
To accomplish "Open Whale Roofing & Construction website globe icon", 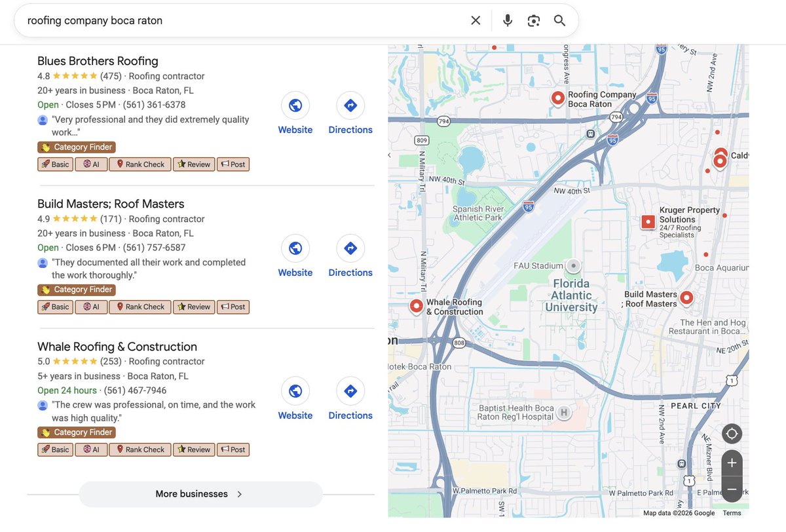I will click(295, 390).
